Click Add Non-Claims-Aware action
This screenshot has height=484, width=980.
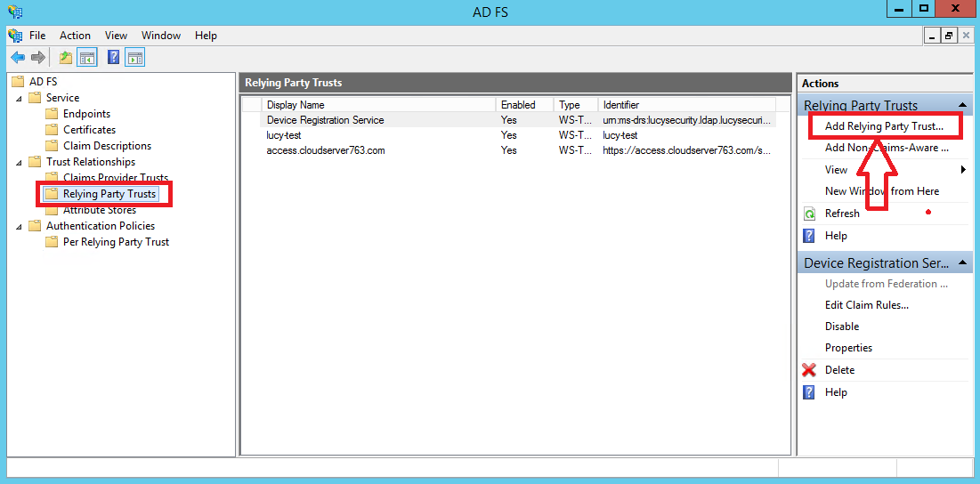[x=887, y=148]
